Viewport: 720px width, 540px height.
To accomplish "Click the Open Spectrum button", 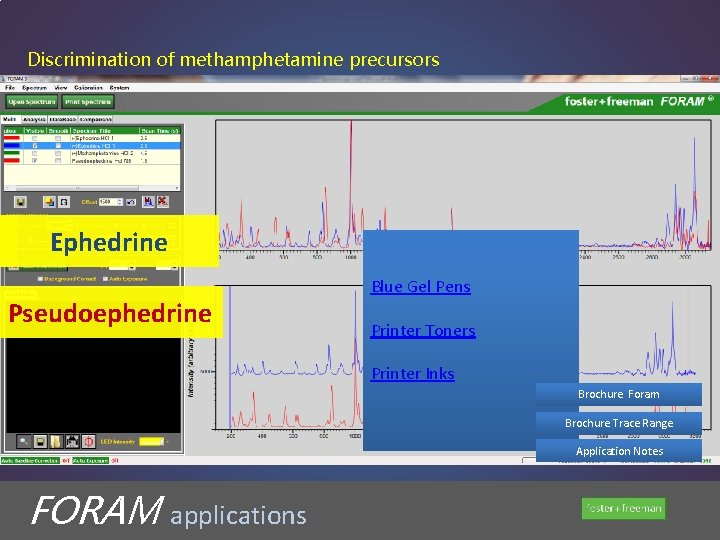I will point(32,101).
